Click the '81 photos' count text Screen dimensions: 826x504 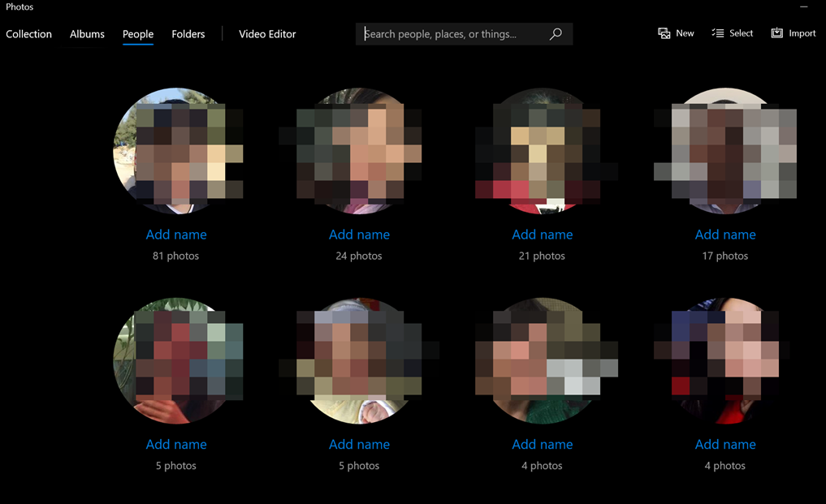coord(176,256)
